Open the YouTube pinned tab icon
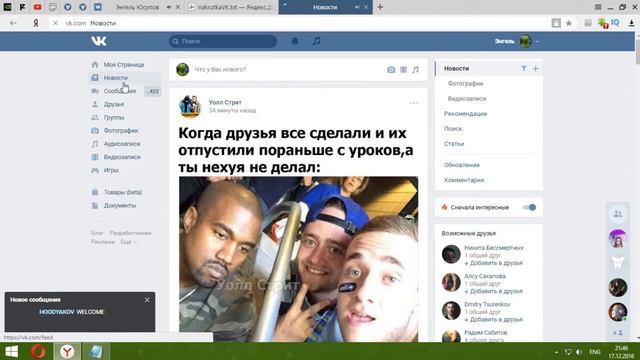Viewport: 640px width, 360px height. 38,7
